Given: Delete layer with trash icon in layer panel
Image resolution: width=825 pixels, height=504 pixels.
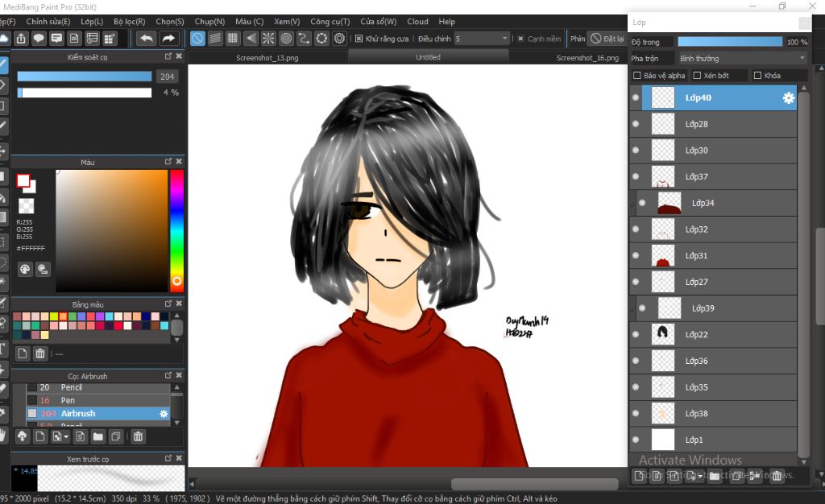Looking at the screenshot, I should click(777, 476).
